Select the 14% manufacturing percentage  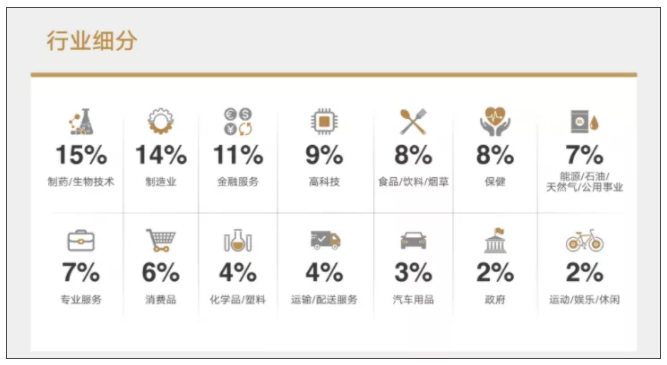point(161,155)
